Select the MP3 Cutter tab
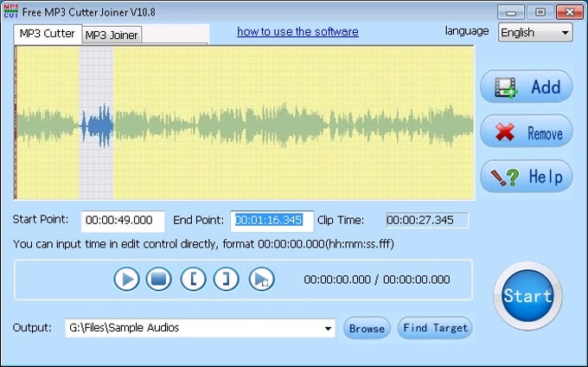 pyautogui.click(x=48, y=34)
